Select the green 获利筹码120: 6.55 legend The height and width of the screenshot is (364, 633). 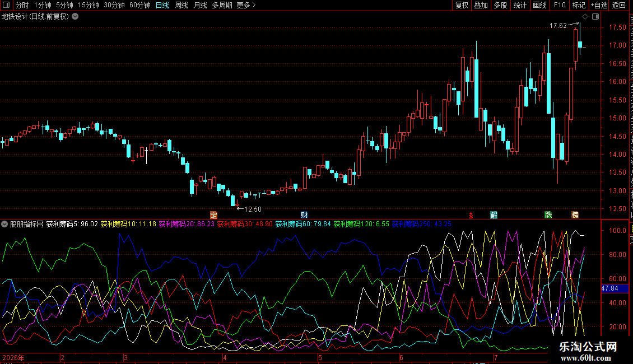point(361,224)
